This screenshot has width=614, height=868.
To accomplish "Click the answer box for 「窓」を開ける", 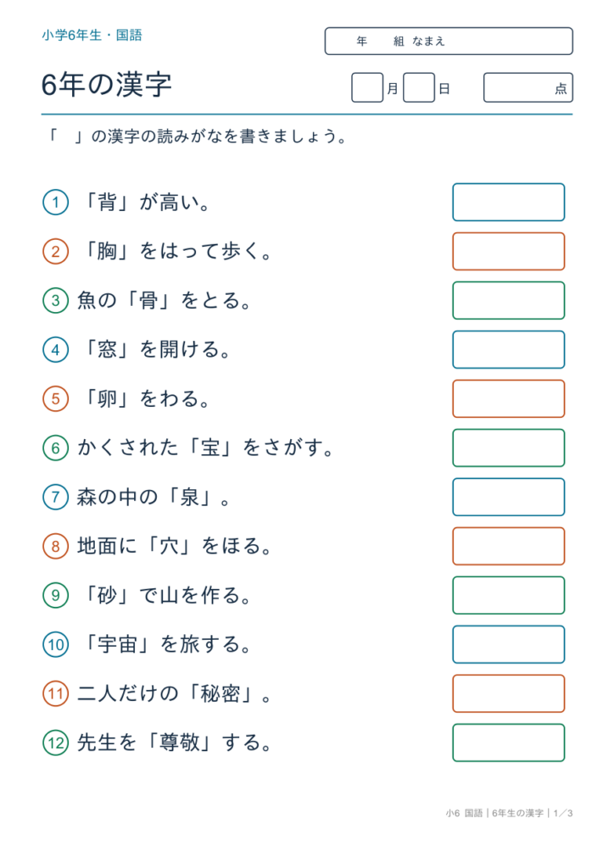I will 508,349.
